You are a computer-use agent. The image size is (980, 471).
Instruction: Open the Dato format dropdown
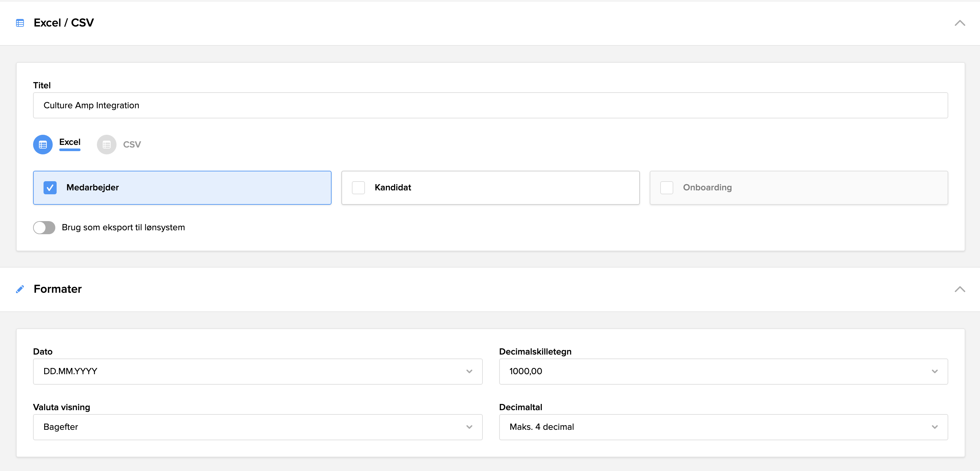[258, 371]
